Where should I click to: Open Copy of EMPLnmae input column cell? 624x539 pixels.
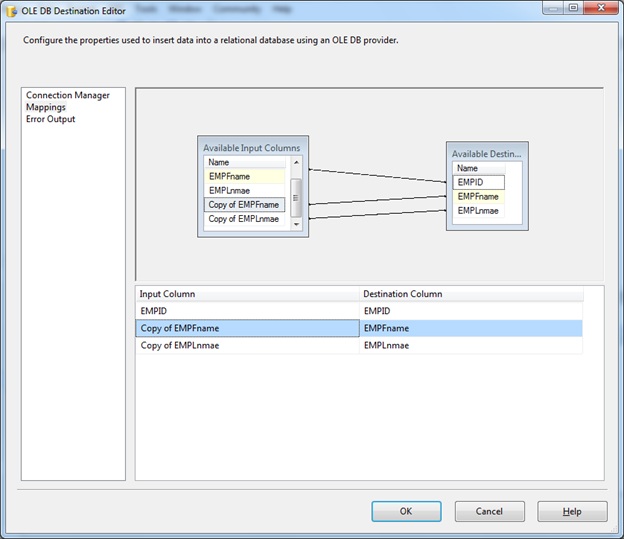[248, 345]
